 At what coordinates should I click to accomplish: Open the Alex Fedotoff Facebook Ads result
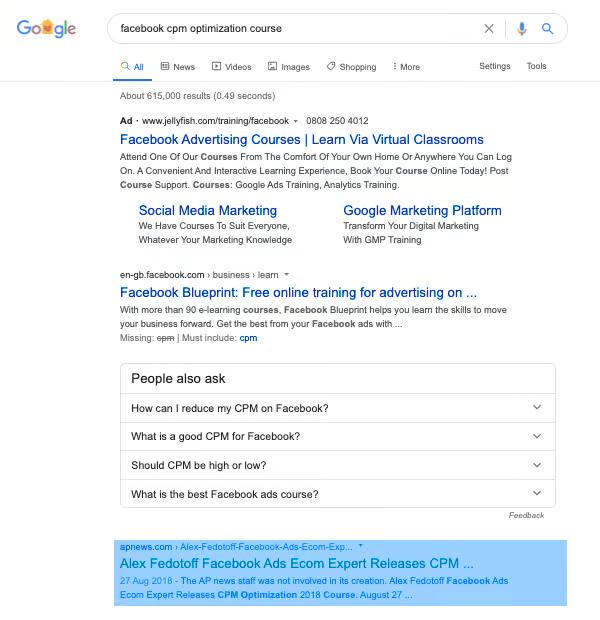(x=297, y=563)
